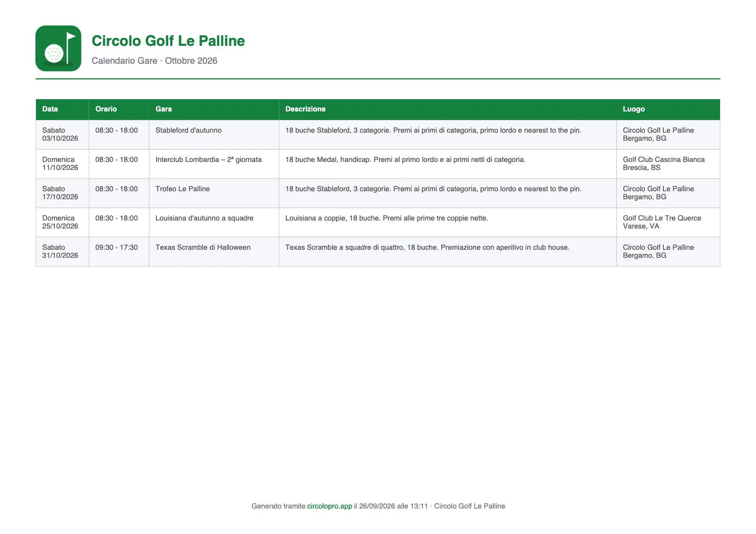Screen dimensions: 756x534
Task: Click 'Golf Club Cascina Bianca Brescia, BS' location
Action: (668, 164)
